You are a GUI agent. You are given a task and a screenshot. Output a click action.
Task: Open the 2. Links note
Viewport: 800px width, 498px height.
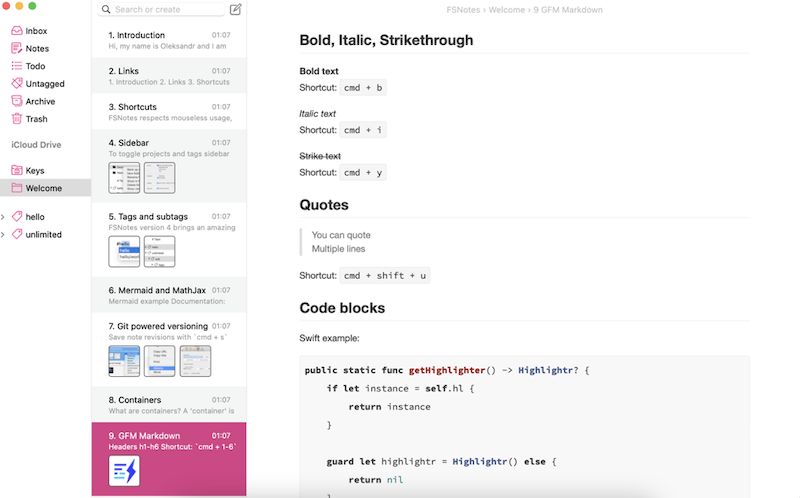pos(169,76)
